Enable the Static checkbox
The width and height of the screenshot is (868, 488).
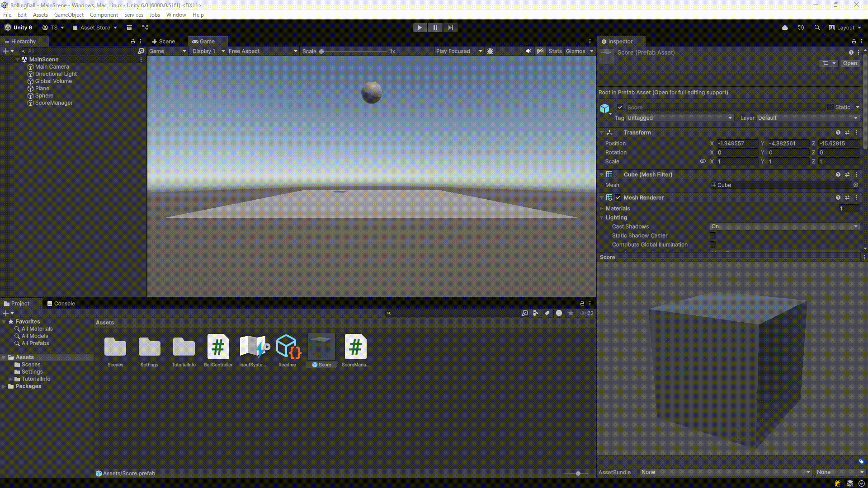[x=830, y=107]
